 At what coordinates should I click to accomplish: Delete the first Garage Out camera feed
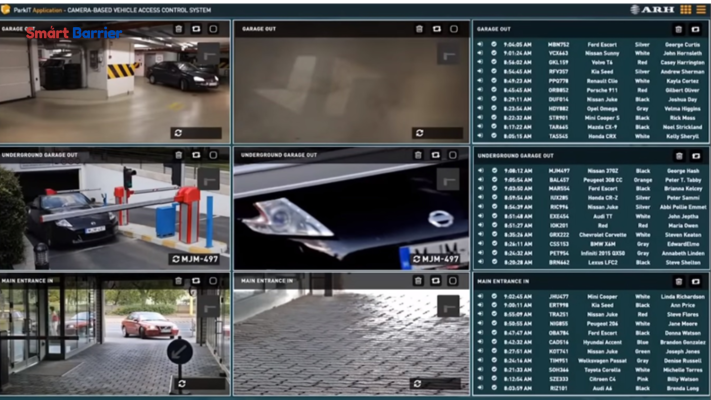[178, 29]
